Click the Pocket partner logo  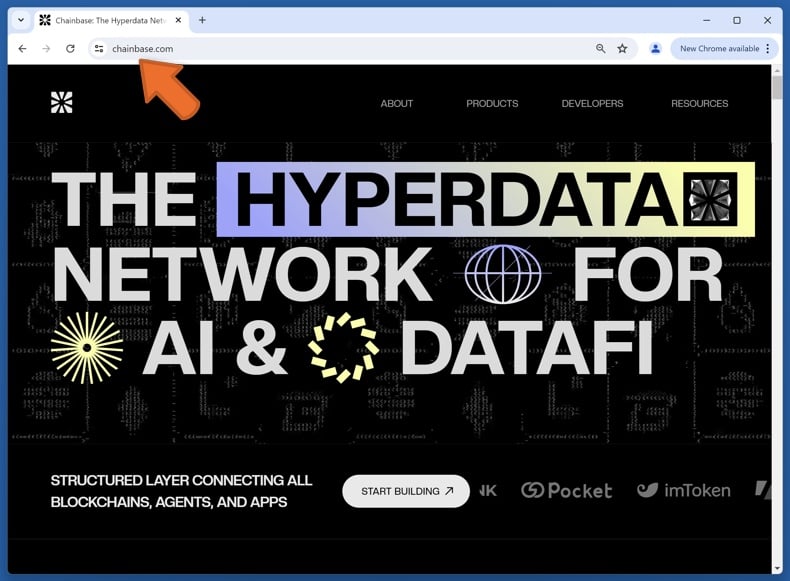tap(567, 490)
